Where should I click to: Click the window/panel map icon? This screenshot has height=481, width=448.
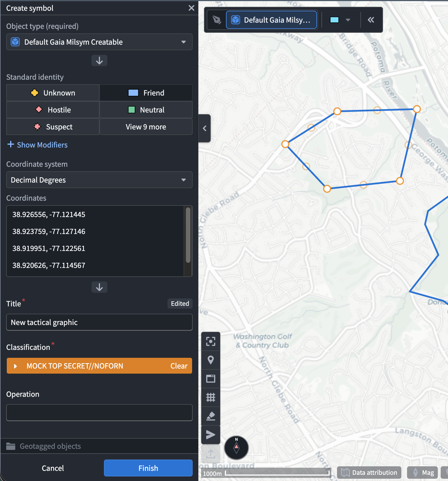click(211, 379)
